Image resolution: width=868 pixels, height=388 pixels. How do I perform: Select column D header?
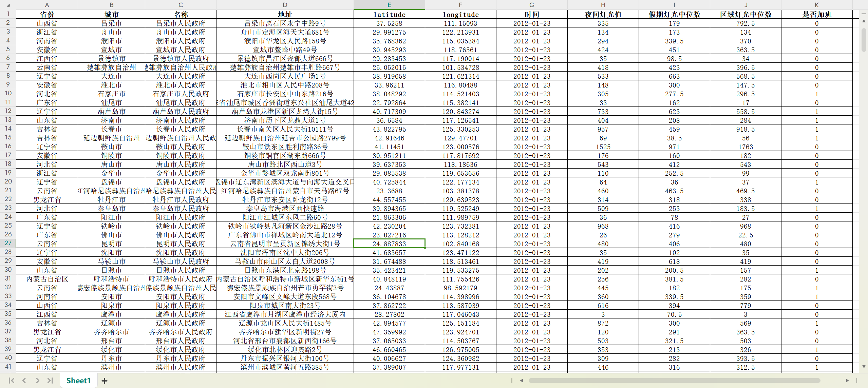(285, 5)
